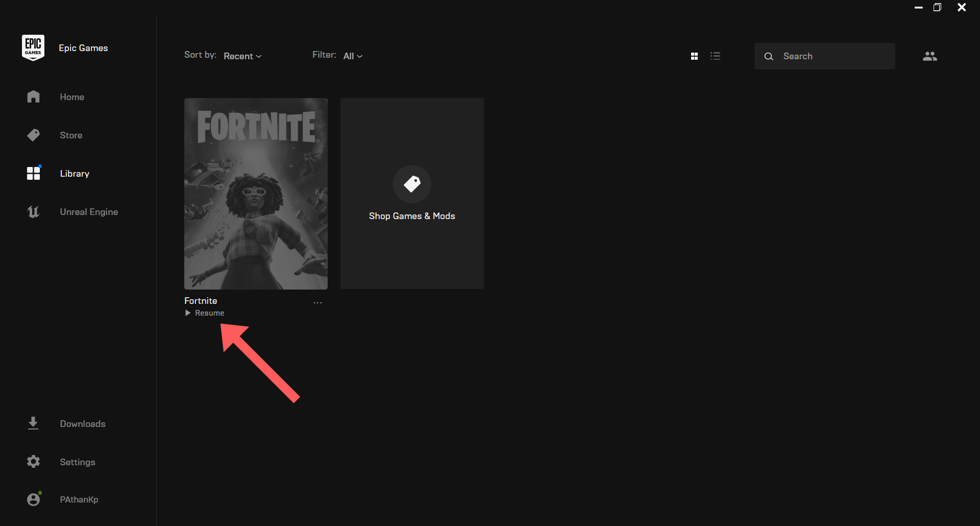The width and height of the screenshot is (980, 526).
Task: Switch library to grid view
Action: pyautogui.click(x=694, y=56)
